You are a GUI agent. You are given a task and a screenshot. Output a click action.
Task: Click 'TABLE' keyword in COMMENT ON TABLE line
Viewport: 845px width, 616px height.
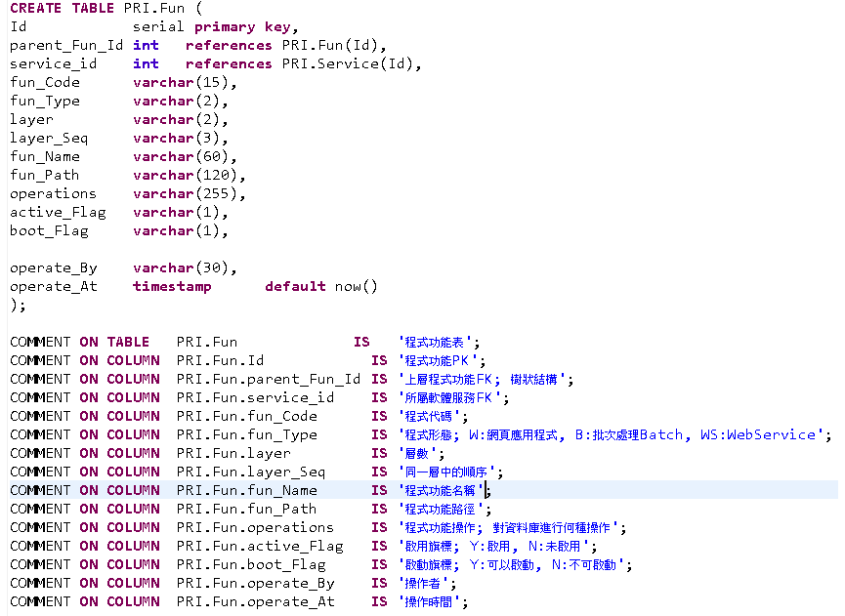(128, 343)
